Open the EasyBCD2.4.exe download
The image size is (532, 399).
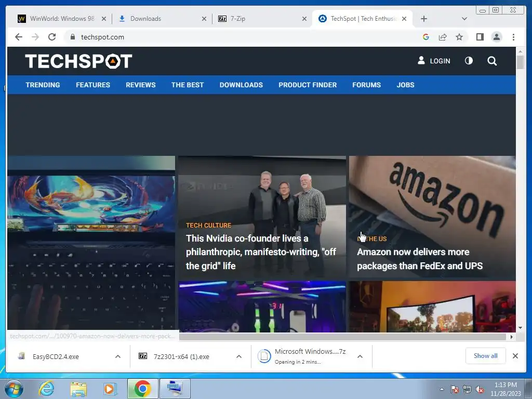(56, 356)
